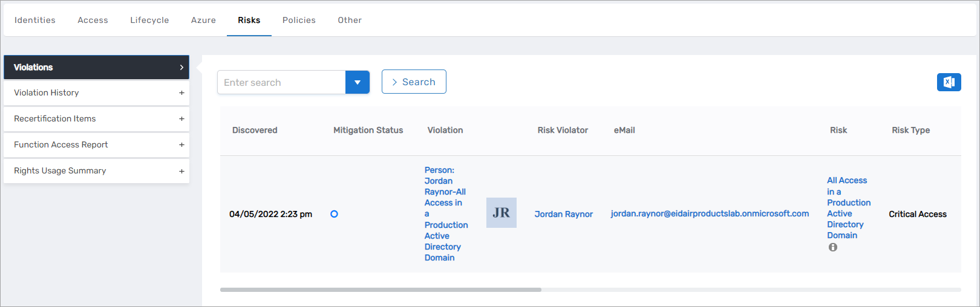Open the Access tab
Image resolution: width=980 pixels, height=307 pixels.
pyautogui.click(x=93, y=20)
